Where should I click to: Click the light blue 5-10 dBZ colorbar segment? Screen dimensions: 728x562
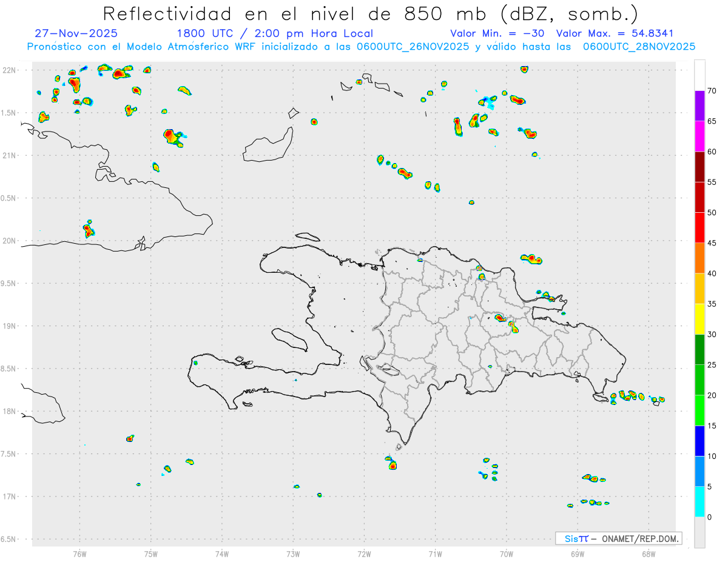pyautogui.click(x=699, y=471)
